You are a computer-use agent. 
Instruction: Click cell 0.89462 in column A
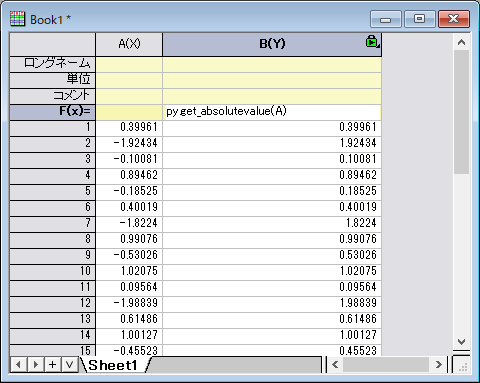(129, 176)
